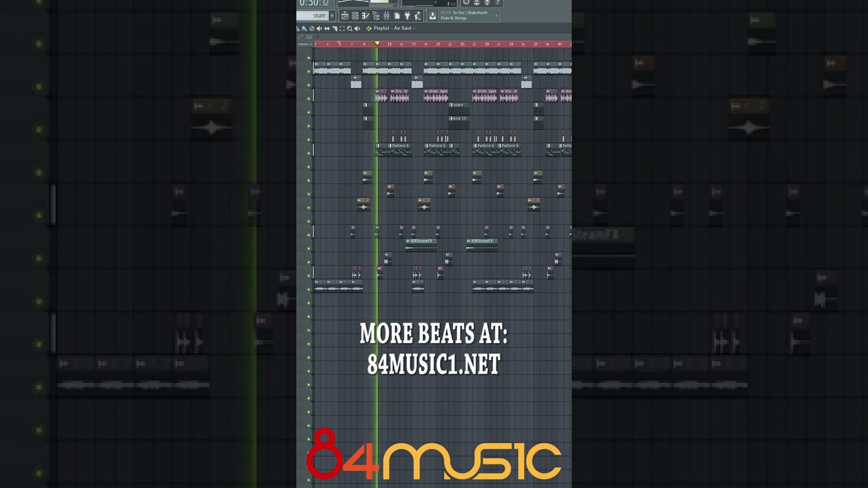Mute the track with the long top audio clips
The image size is (868, 488).
pos(309,72)
